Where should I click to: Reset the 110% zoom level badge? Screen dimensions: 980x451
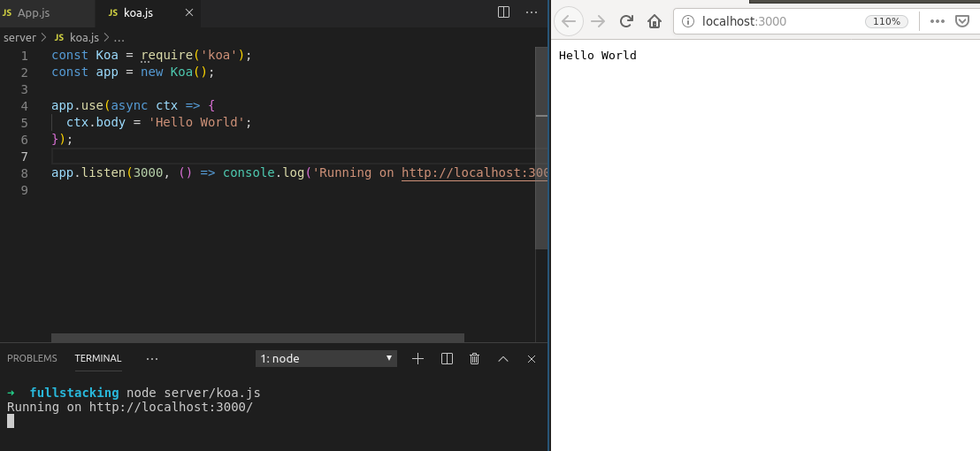(x=886, y=21)
